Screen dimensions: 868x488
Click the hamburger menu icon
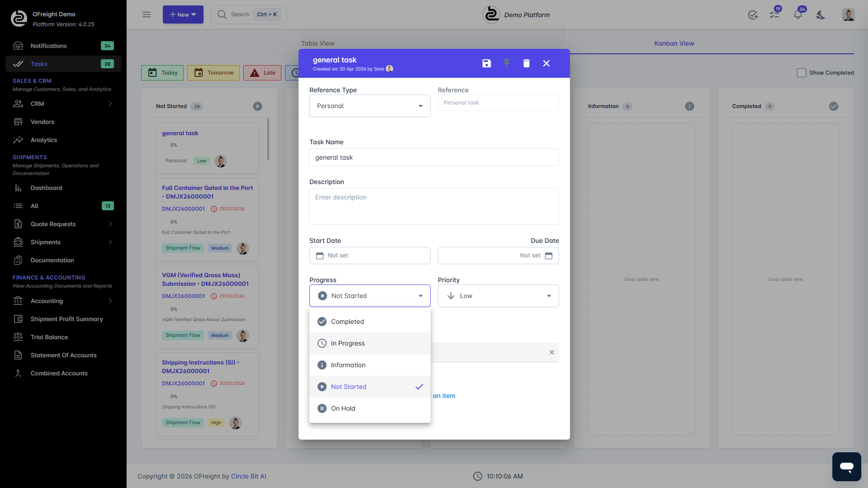[x=147, y=14]
